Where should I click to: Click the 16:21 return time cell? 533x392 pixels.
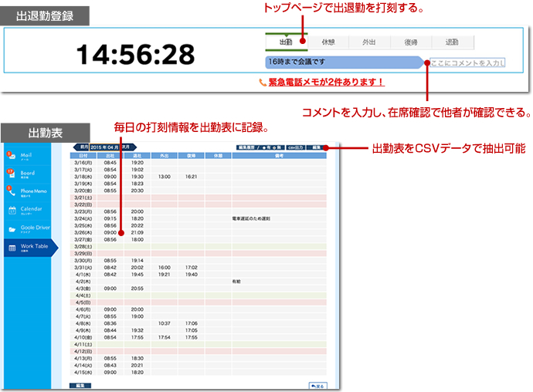pos(192,177)
